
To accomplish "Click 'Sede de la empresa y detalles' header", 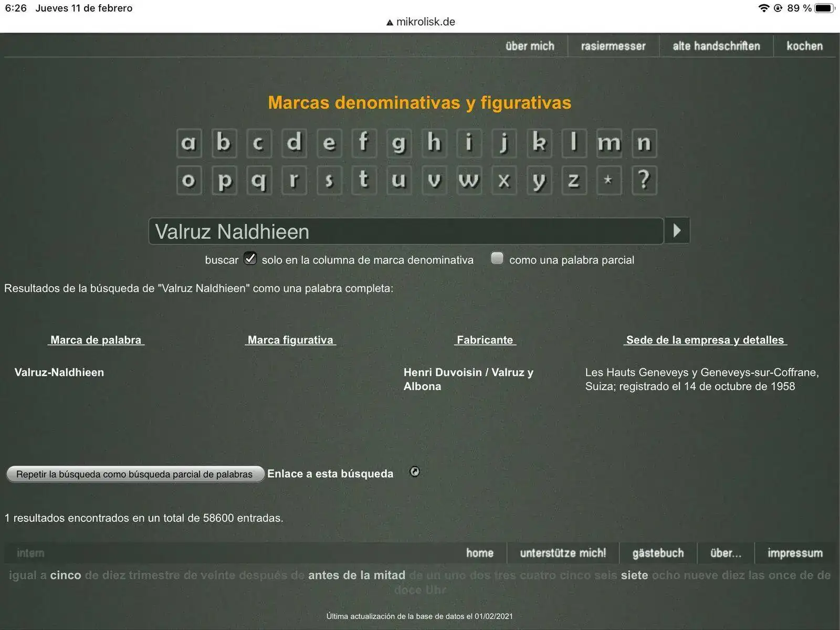I will 706,340.
